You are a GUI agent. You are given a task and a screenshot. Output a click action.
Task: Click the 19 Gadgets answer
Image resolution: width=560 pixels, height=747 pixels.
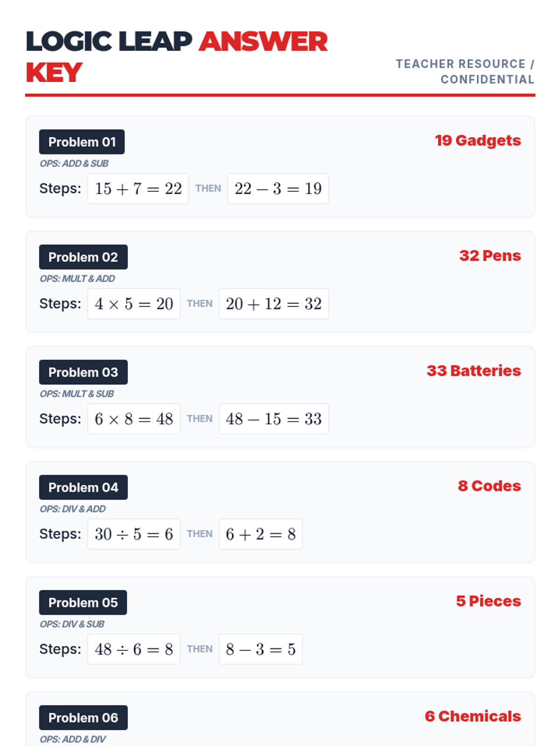(x=477, y=141)
